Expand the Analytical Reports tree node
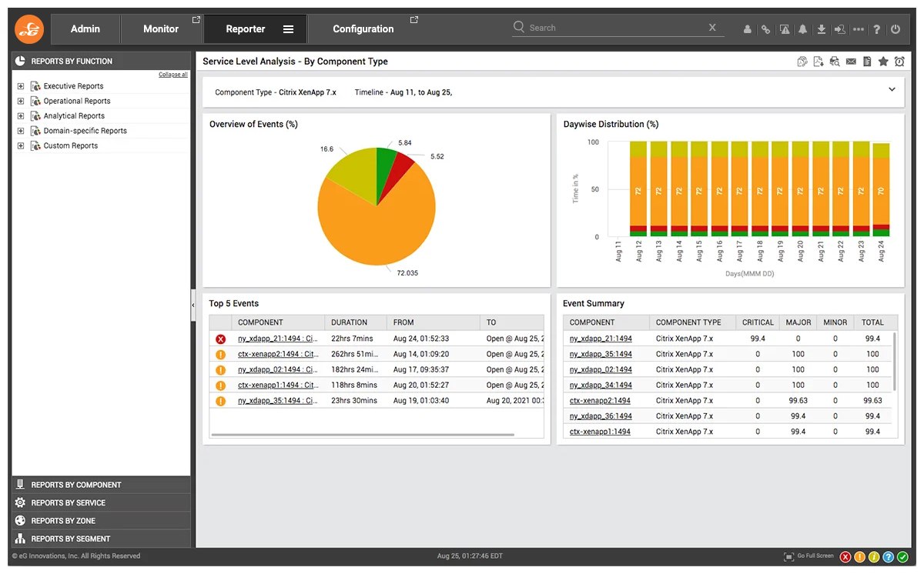Image resolution: width=924 pixels, height=574 pixels. click(x=21, y=116)
